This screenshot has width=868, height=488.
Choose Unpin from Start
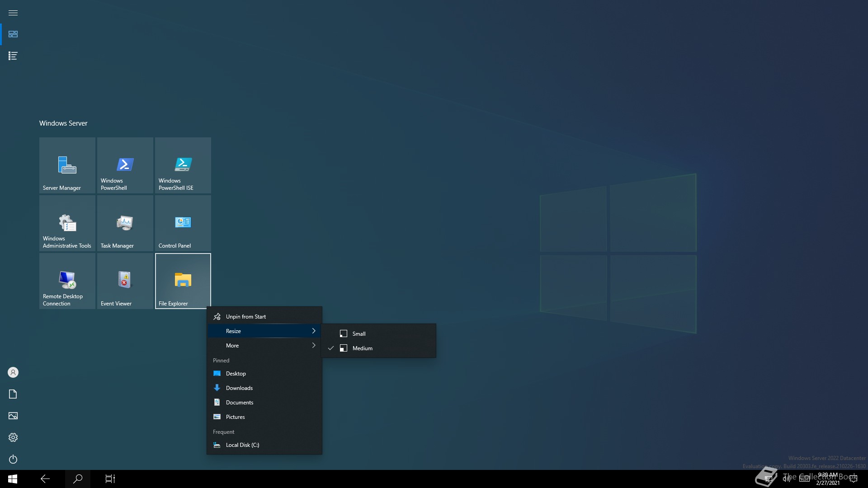[x=264, y=317]
